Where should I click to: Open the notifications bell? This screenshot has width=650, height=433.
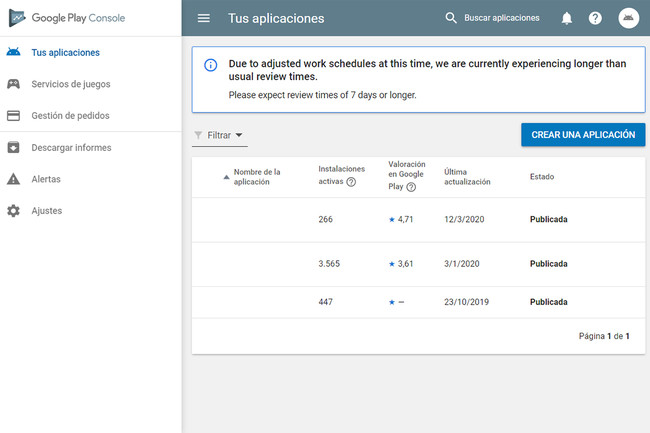coord(567,18)
